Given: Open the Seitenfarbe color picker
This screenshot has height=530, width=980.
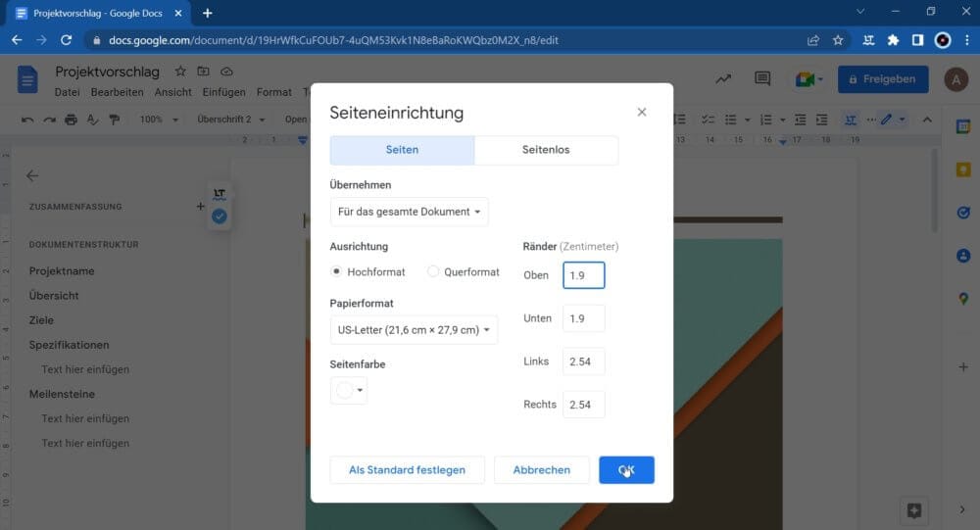Looking at the screenshot, I should coord(349,391).
